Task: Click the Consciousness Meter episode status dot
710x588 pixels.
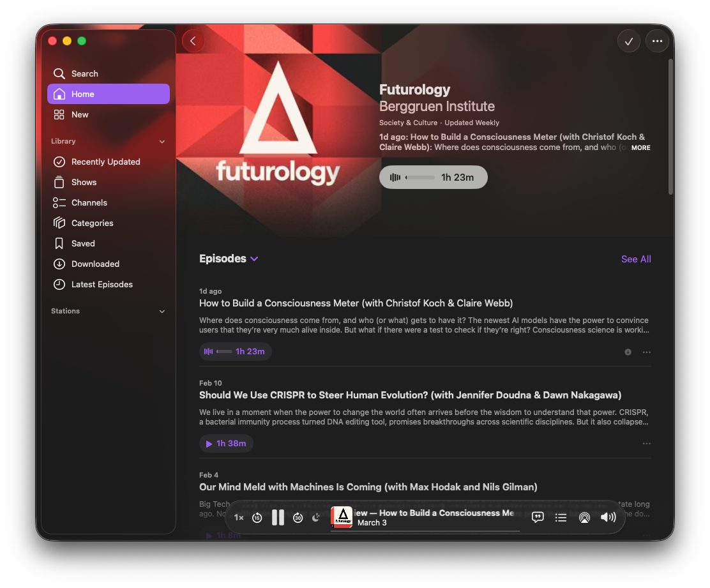Action: 628,352
